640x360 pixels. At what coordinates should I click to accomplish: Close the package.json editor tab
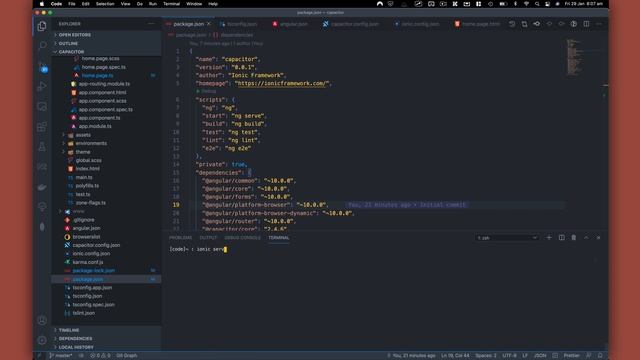tap(209, 24)
